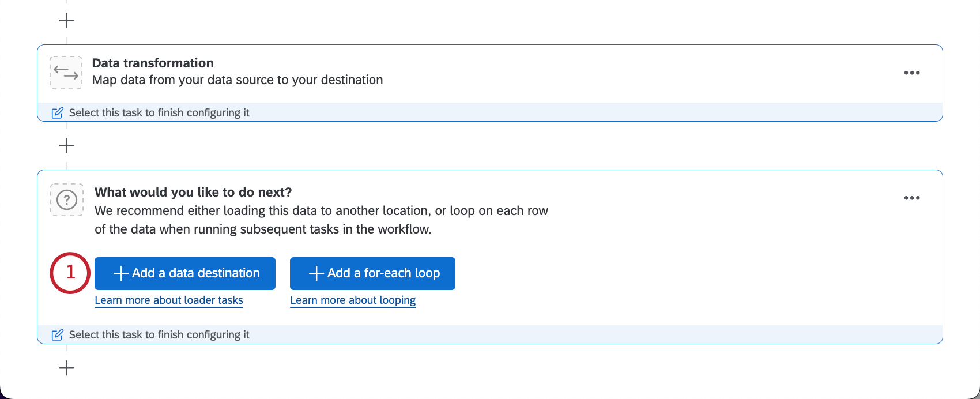Screen dimensions: 980x399
Task: Click the 'Select this task' footer of the bottom card
Action: pyautogui.click(x=490, y=334)
